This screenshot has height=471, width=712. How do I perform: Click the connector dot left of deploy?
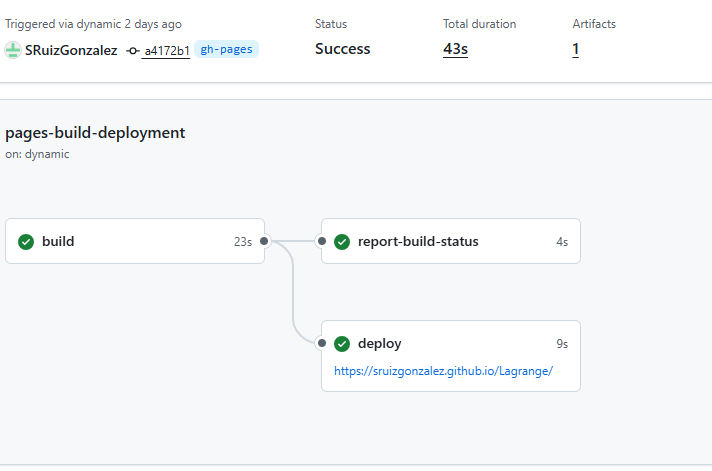[321, 343]
